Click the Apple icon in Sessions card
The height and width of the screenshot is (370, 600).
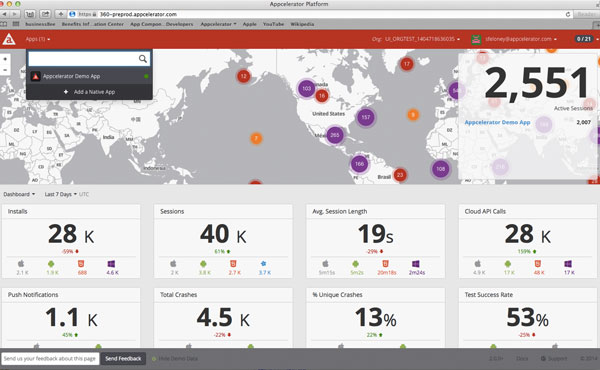[x=173, y=264]
